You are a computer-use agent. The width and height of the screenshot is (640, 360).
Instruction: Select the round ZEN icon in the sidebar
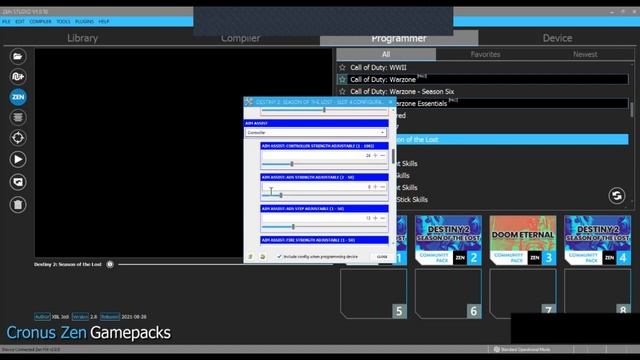pos(18,97)
